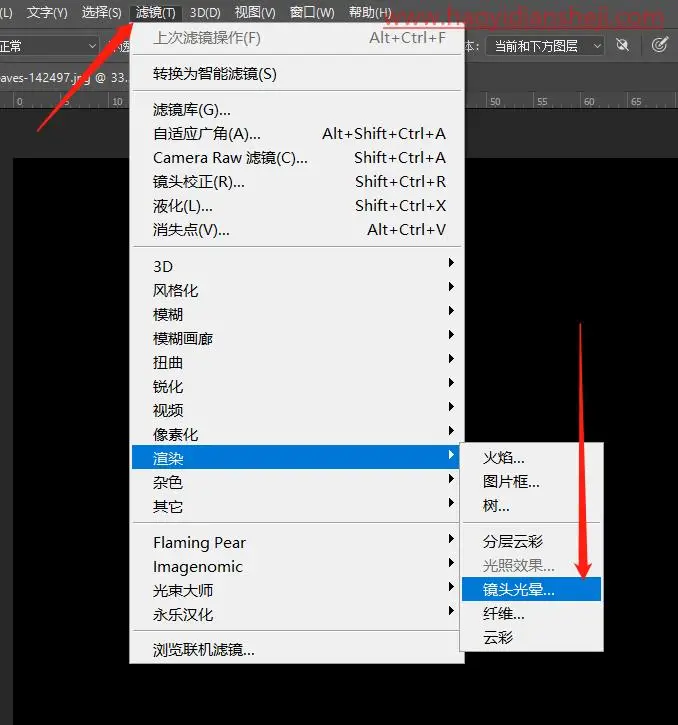Expand the 像素化 submenu
The height and width of the screenshot is (725, 678).
tap(297, 435)
